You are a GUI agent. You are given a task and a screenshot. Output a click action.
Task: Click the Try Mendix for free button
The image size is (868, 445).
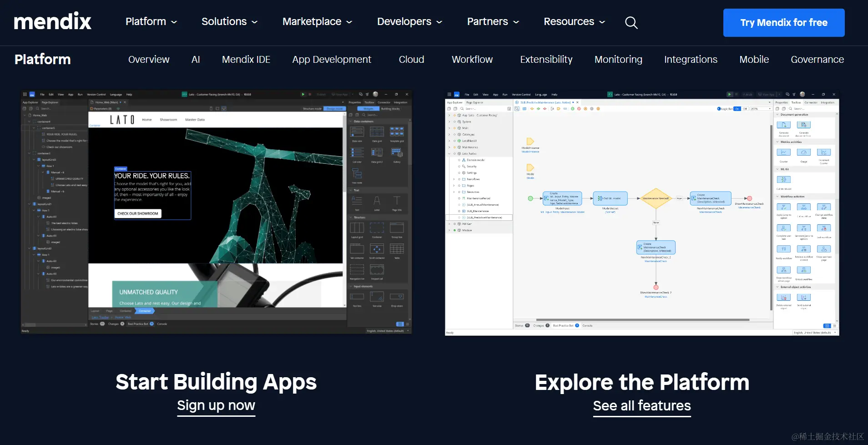point(783,23)
